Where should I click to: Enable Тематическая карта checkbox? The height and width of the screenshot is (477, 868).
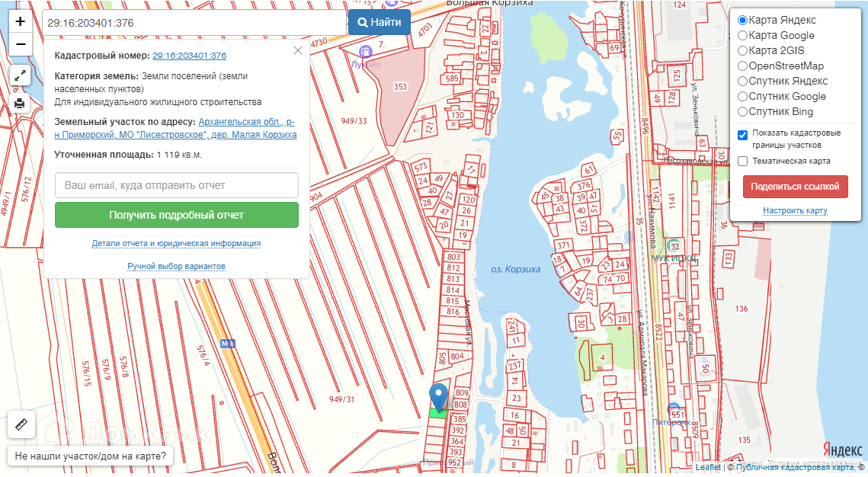pos(743,161)
